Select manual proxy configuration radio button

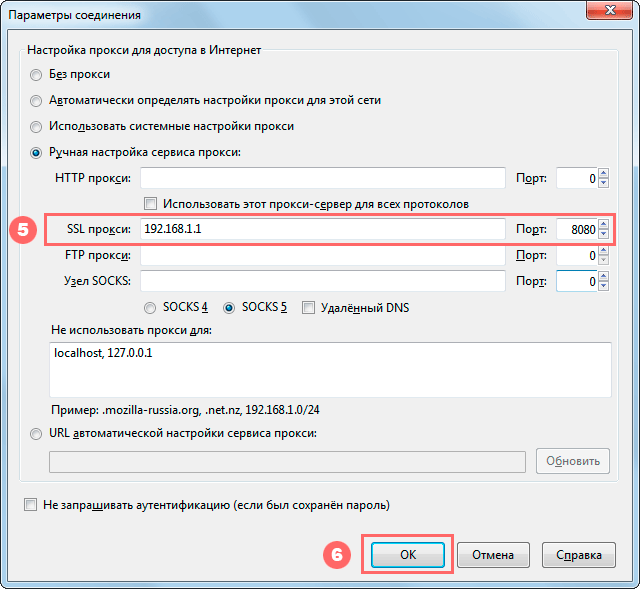coord(37,153)
